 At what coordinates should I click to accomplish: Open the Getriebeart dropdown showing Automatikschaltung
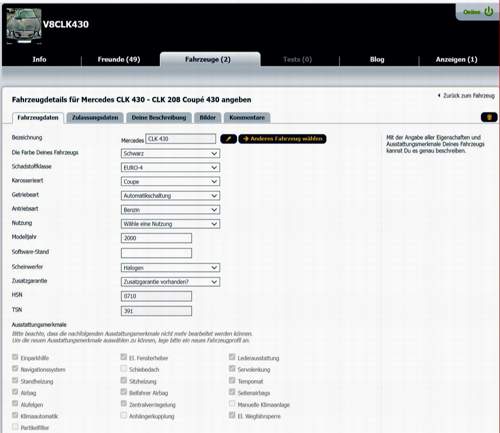pyautogui.click(x=170, y=196)
